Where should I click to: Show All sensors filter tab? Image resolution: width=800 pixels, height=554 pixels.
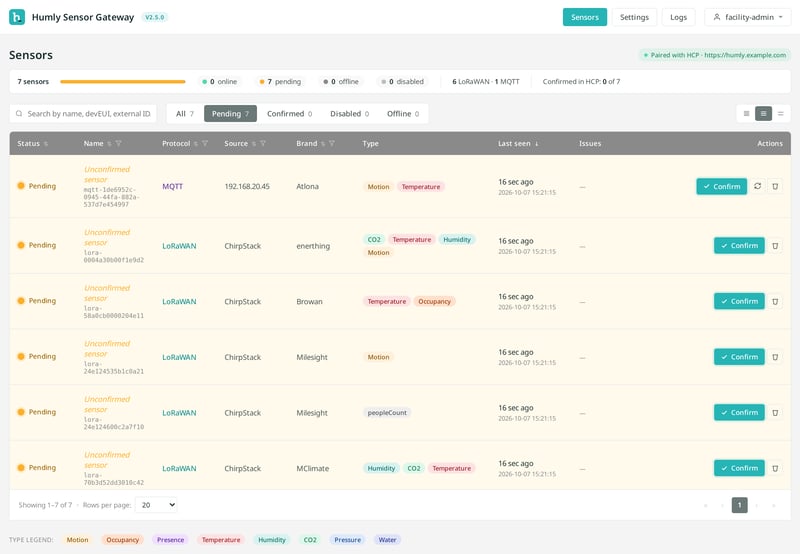(x=185, y=113)
